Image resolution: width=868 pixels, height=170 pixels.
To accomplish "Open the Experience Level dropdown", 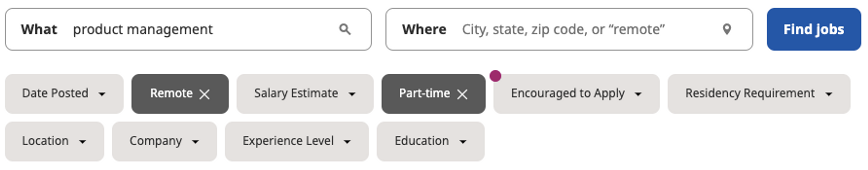I will [x=297, y=141].
